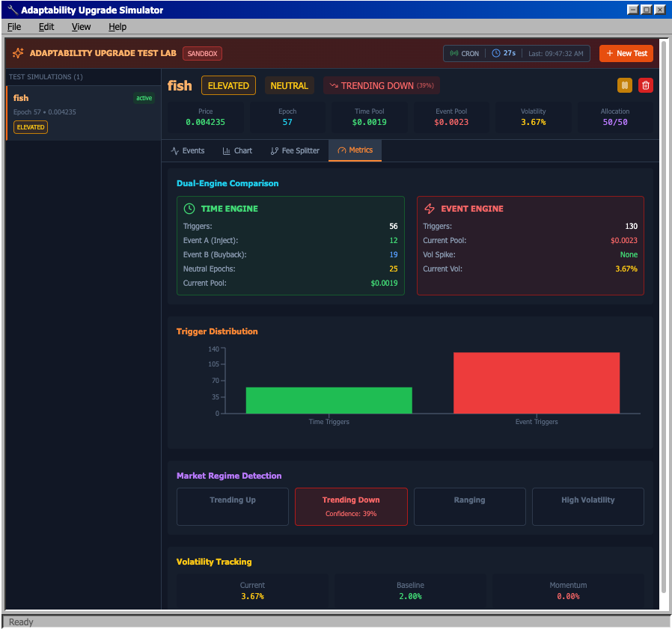Switch to the Events tab

tap(188, 151)
